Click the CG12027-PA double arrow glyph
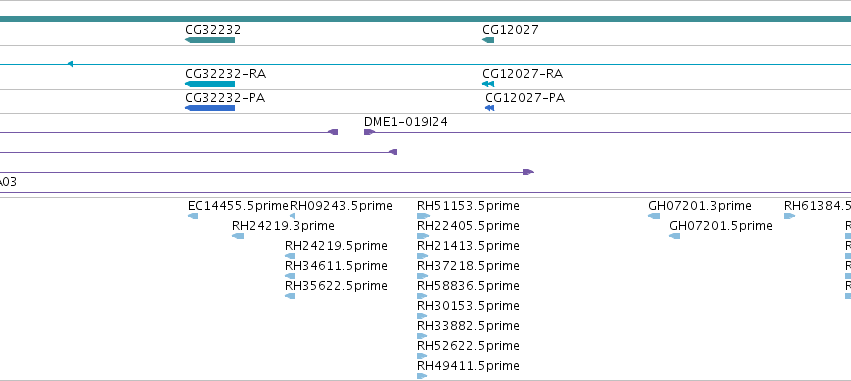851x381 pixels. coord(490,108)
